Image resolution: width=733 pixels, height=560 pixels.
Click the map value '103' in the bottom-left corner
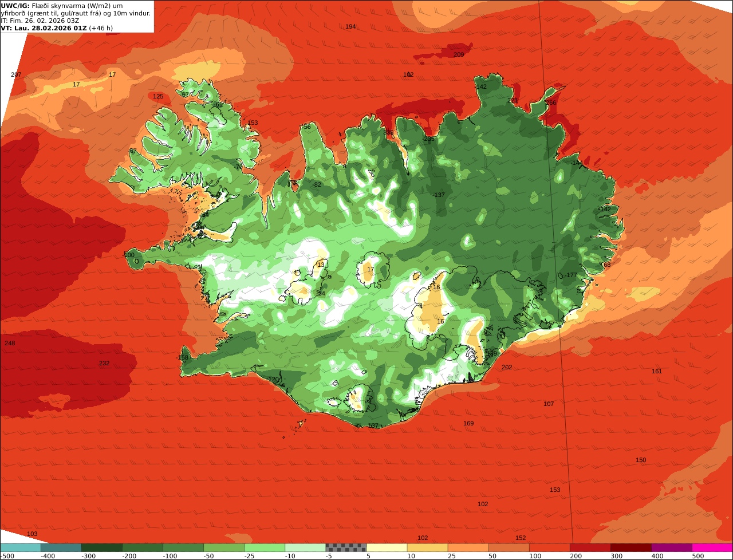pos(32,534)
